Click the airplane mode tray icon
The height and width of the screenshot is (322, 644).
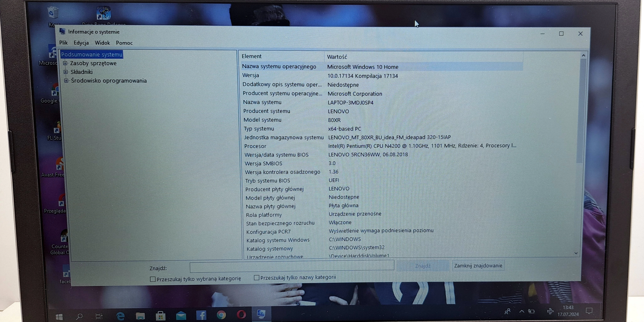(x=550, y=311)
